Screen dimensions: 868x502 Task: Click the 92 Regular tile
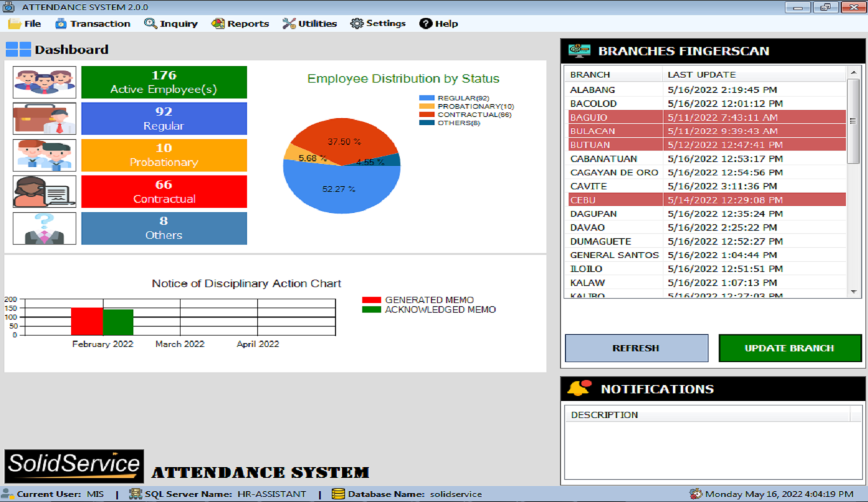[x=164, y=119]
